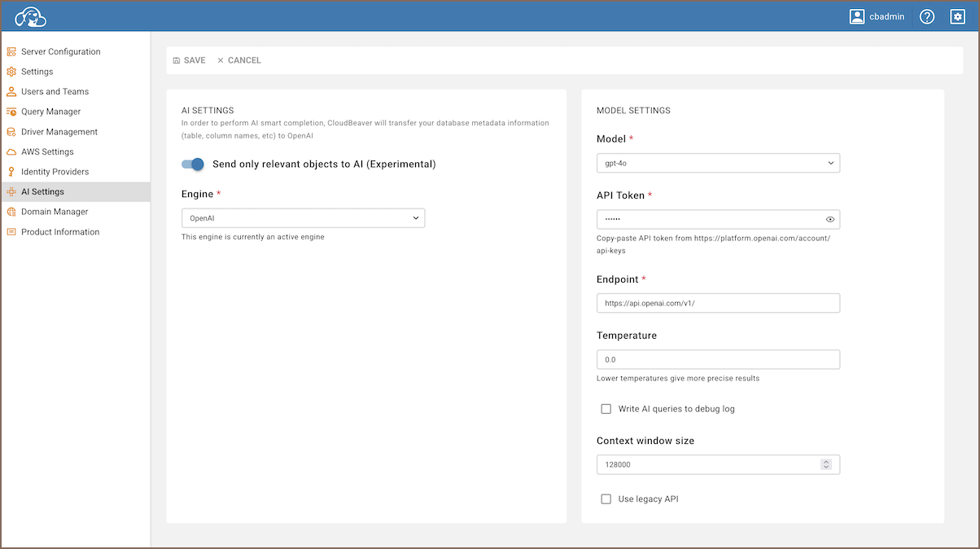Expand the Model dropdown showing gpt-4o

[x=718, y=163]
